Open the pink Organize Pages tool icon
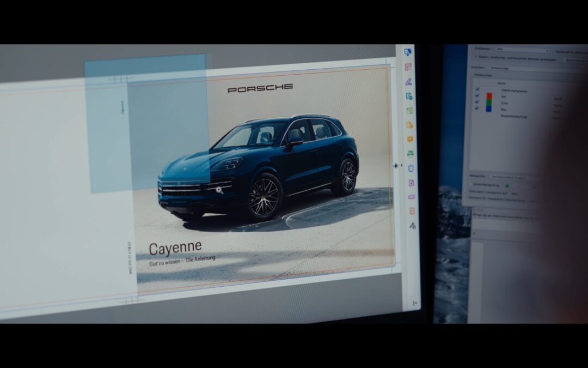Viewport: 588px width, 368px height. tap(408, 67)
